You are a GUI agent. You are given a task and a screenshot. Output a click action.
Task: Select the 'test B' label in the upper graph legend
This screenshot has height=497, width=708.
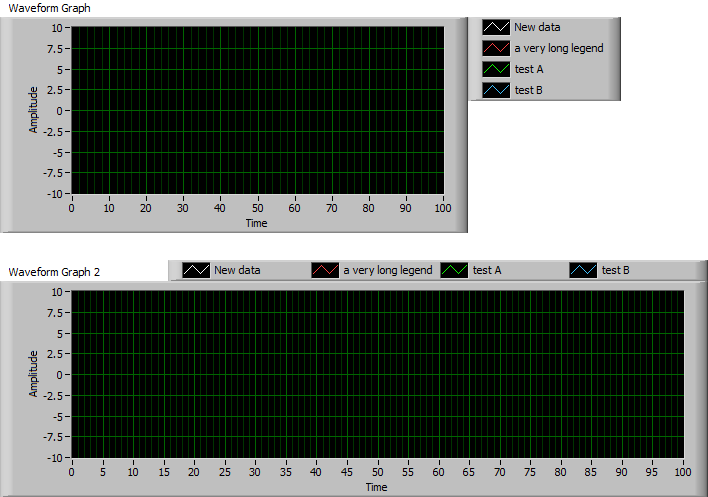point(528,90)
